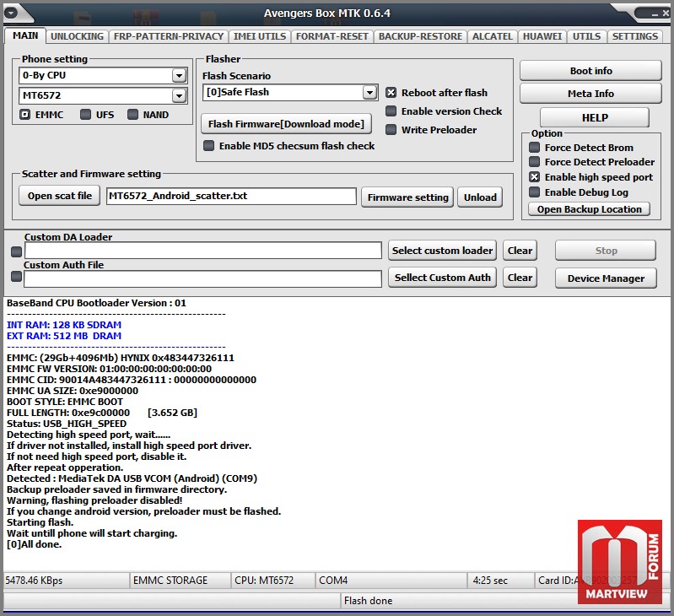This screenshot has height=616, width=674.
Task: Toggle Force Detect Preloader option
Action: (x=534, y=162)
